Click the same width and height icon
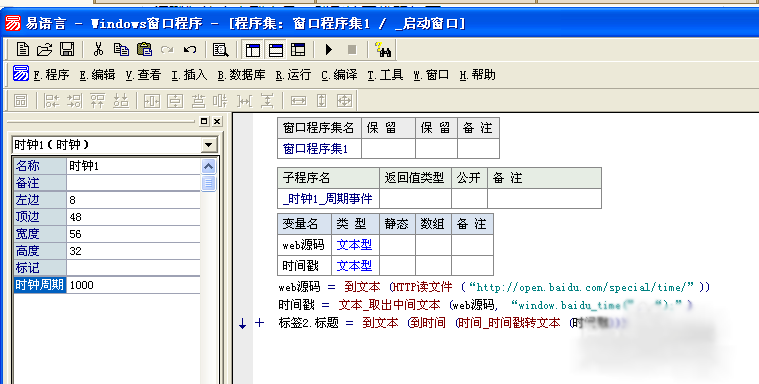Screen dimensions: 759x384 [x=344, y=101]
